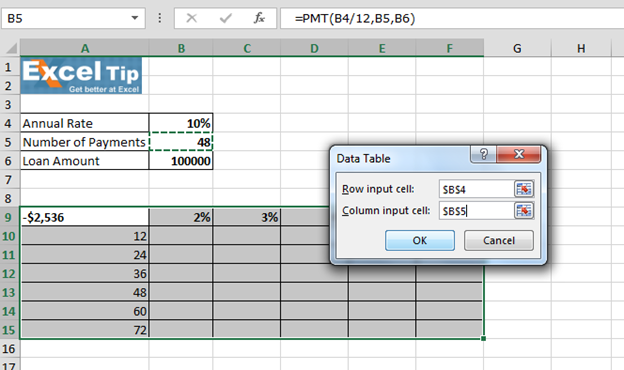The width and height of the screenshot is (624, 370).
Task: Click cell A13 containing 48
Action: pyautogui.click(x=85, y=292)
